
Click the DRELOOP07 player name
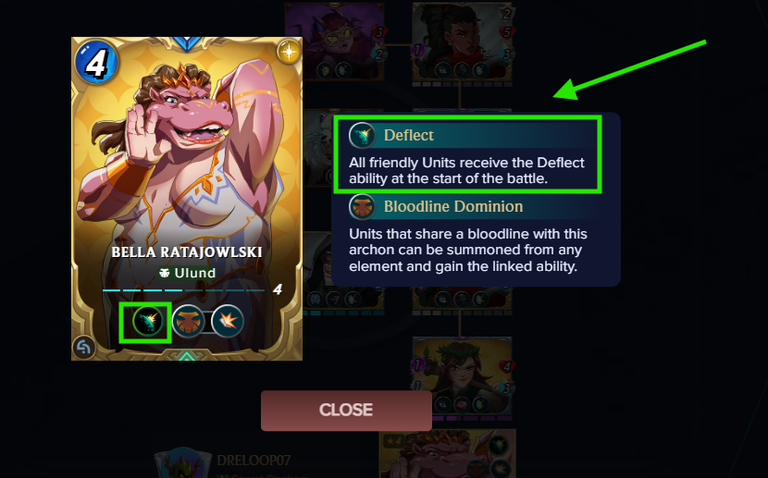[x=254, y=460]
